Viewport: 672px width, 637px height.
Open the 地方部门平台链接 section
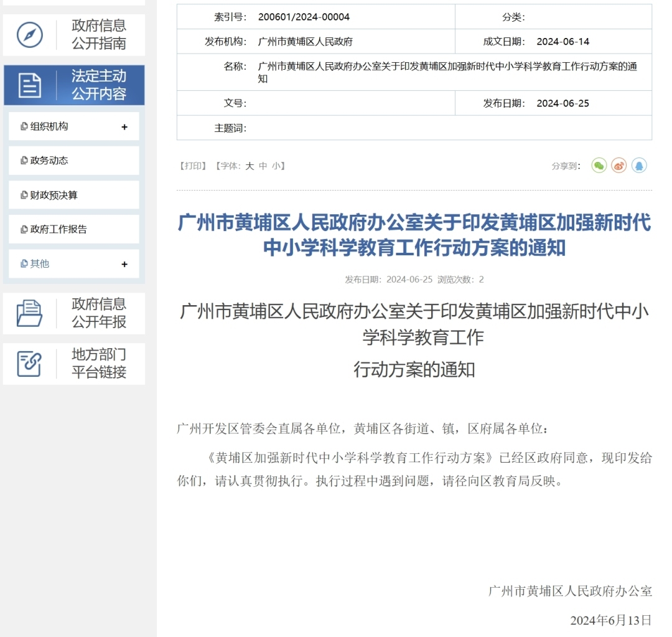(x=99, y=364)
